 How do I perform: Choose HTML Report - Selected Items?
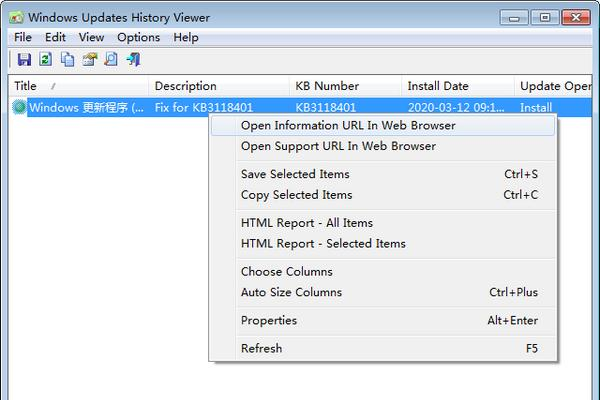pos(383,243)
